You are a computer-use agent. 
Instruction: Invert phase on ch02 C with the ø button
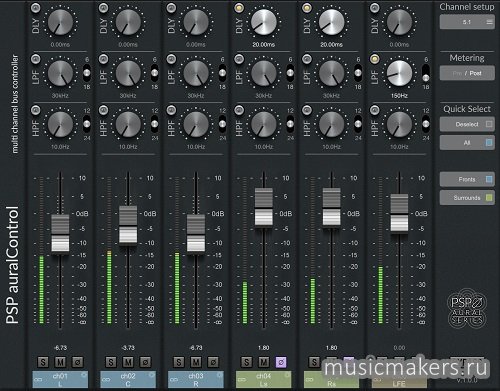pyautogui.click(x=145, y=362)
